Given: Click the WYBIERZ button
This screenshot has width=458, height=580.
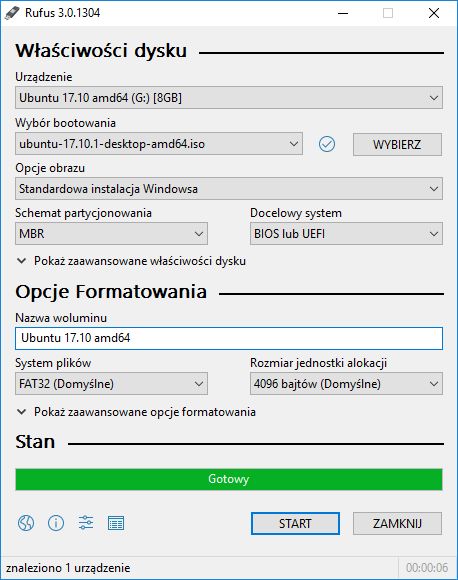Looking at the screenshot, I should click(397, 144).
